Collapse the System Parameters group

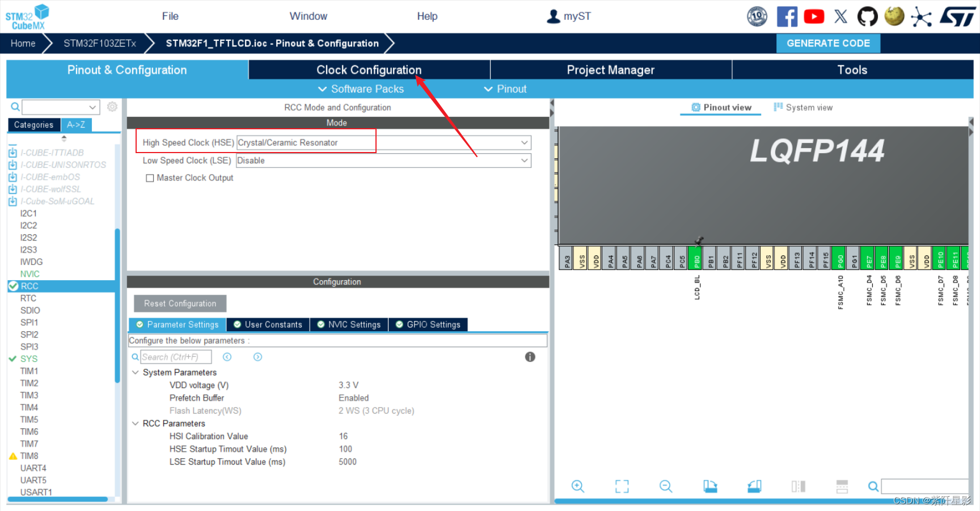136,373
